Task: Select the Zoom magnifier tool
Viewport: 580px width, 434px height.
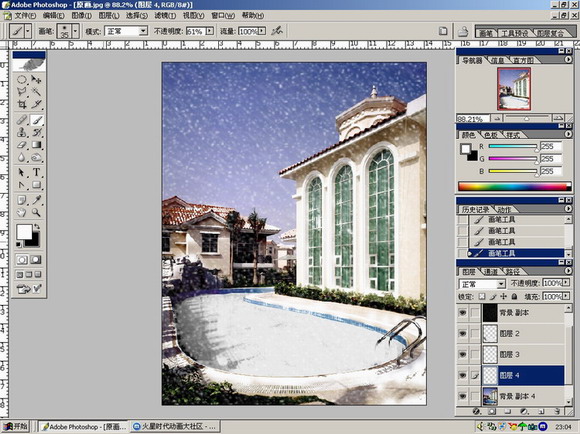Action: (x=36, y=212)
